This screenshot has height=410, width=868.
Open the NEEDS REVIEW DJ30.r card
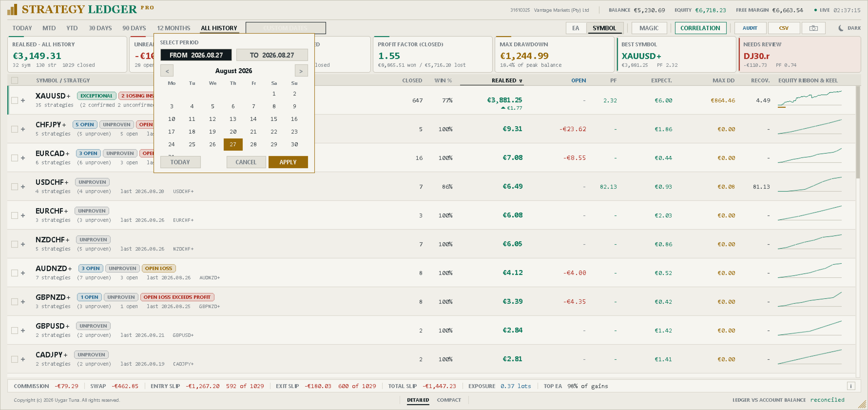pos(800,55)
